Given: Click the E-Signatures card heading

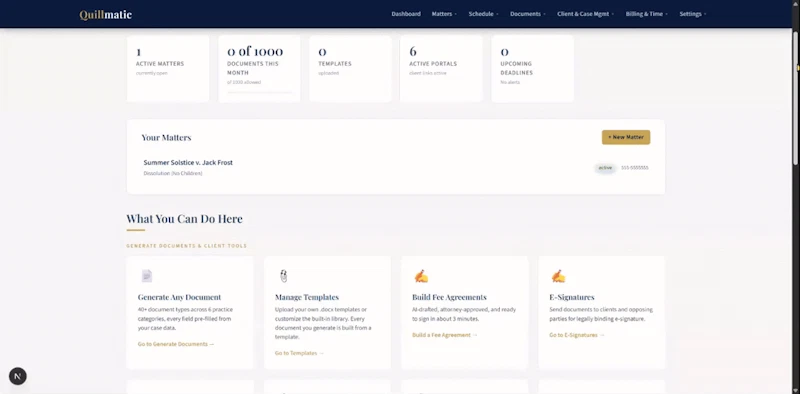Looking at the screenshot, I should pos(572,297).
